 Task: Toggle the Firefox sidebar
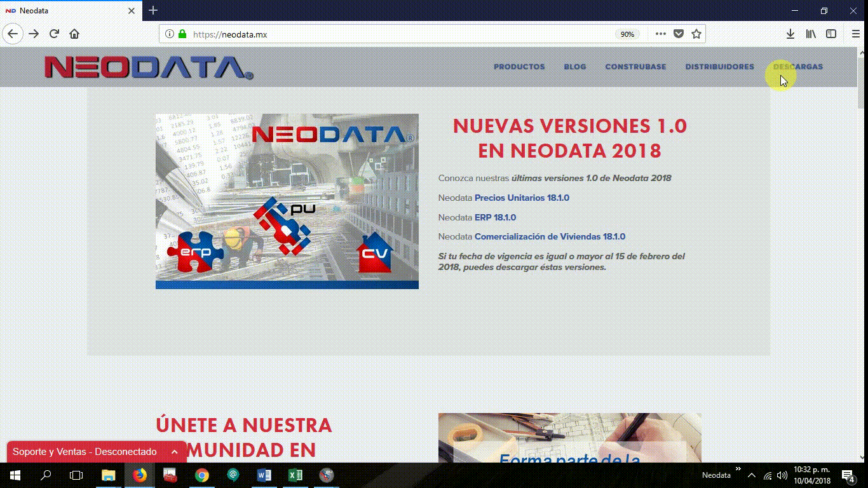click(831, 34)
